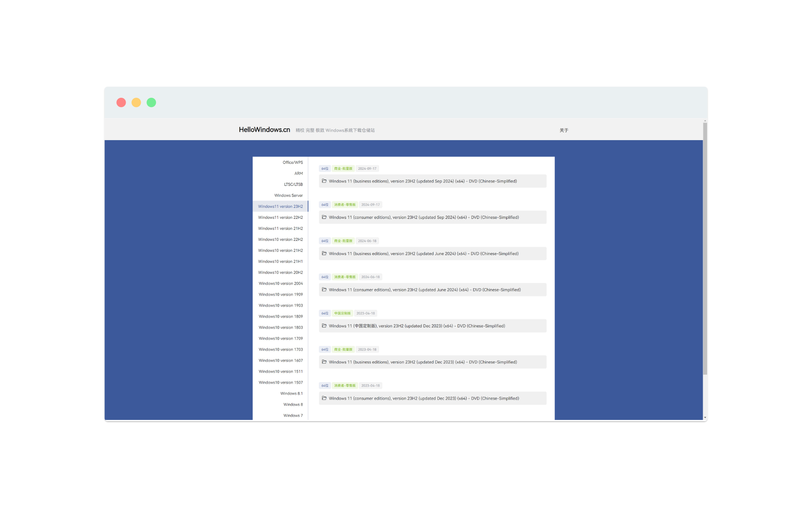
Task: Click folder icon of consumer editions June 2024
Action: click(x=324, y=290)
